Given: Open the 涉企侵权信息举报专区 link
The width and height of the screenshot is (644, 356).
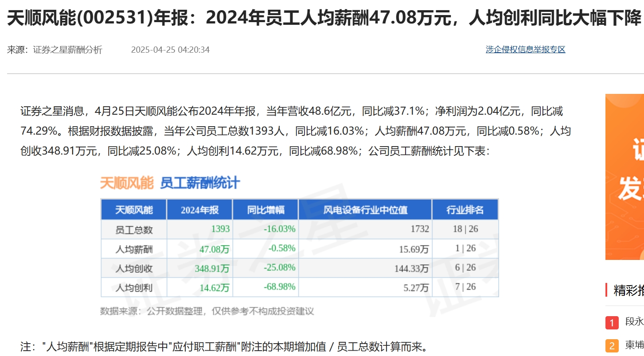Looking at the screenshot, I should point(525,50).
